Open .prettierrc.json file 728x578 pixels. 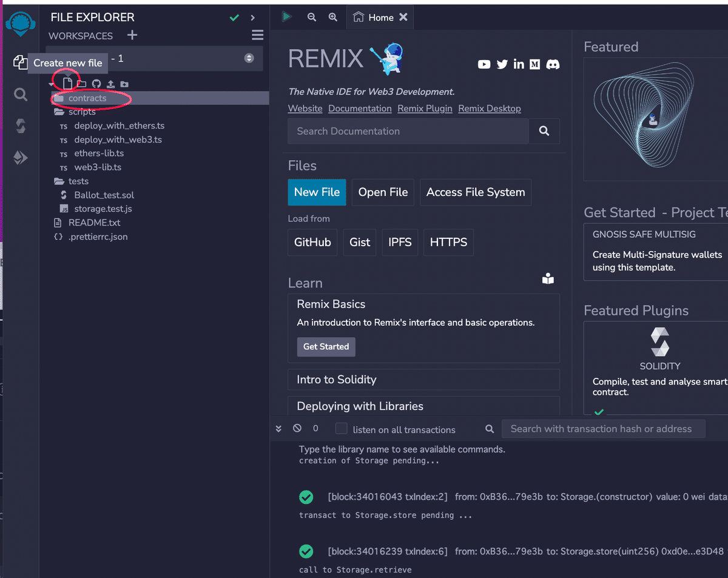tap(98, 237)
